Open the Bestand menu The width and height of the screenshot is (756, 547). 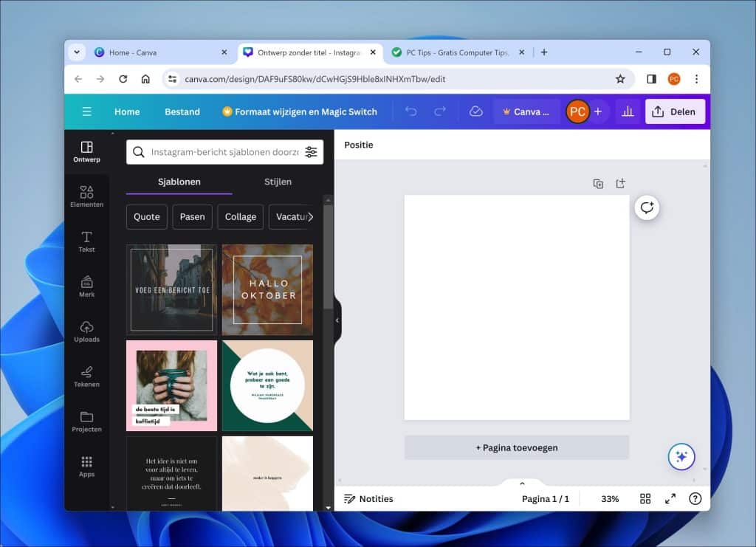click(x=182, y=111)
